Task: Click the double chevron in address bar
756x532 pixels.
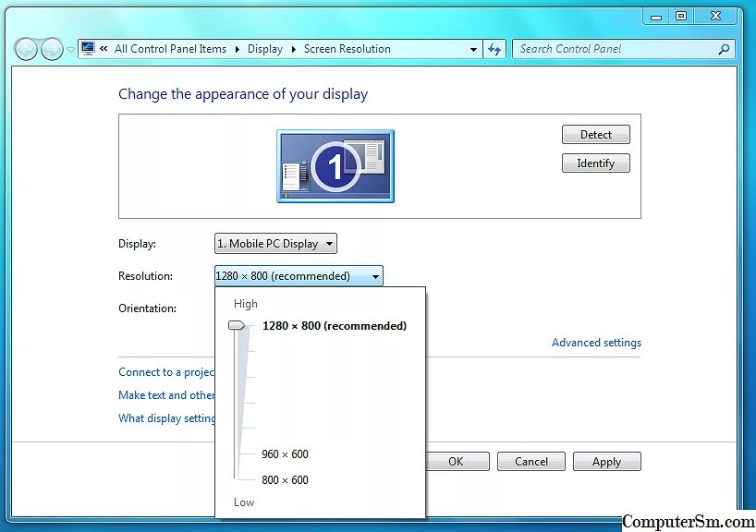Action: [104, 48]
